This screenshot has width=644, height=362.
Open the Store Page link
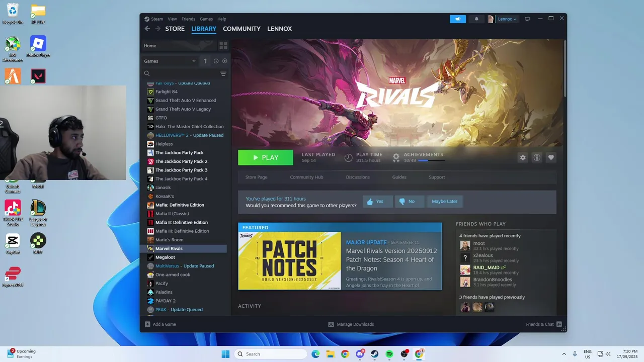[x=256, y=177]
